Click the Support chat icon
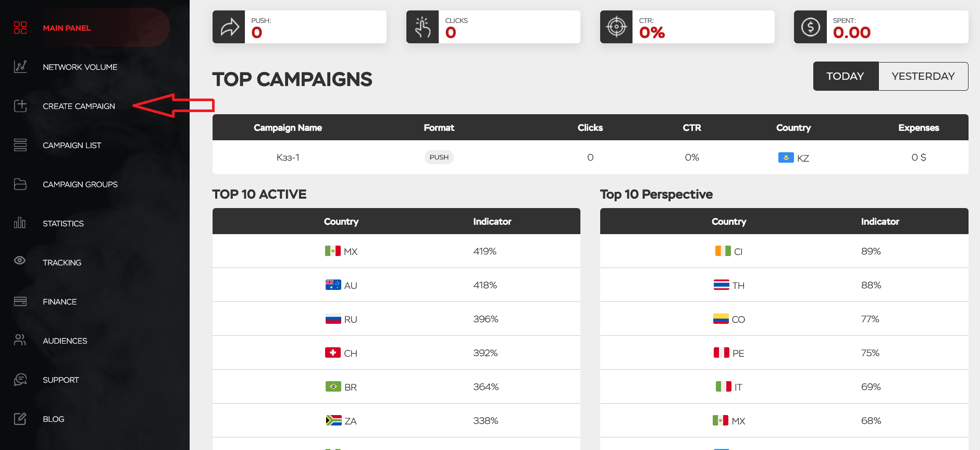980x450 pixels. coord(20,380)
